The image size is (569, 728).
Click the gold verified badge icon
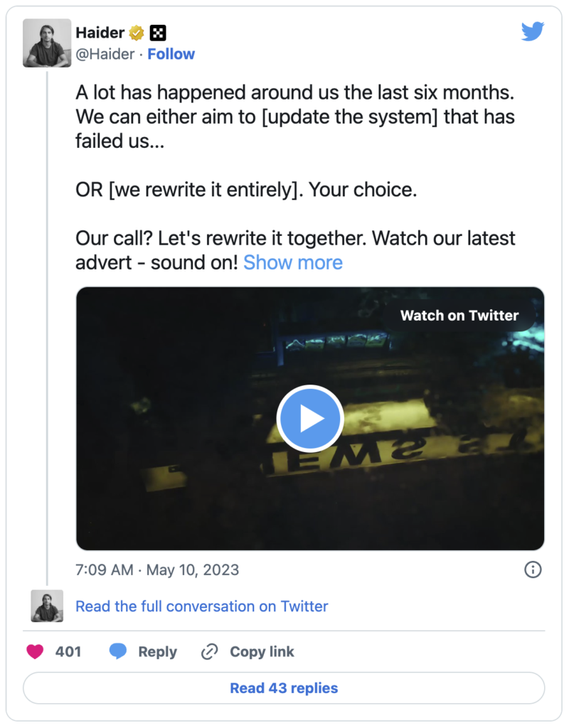pos(137,33)
